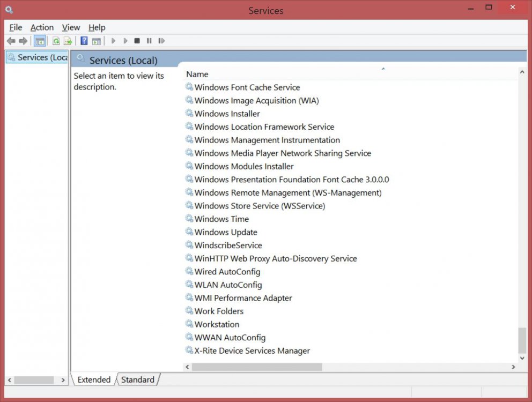Click the Show/Hide Action Pane icon

point(97,41)
